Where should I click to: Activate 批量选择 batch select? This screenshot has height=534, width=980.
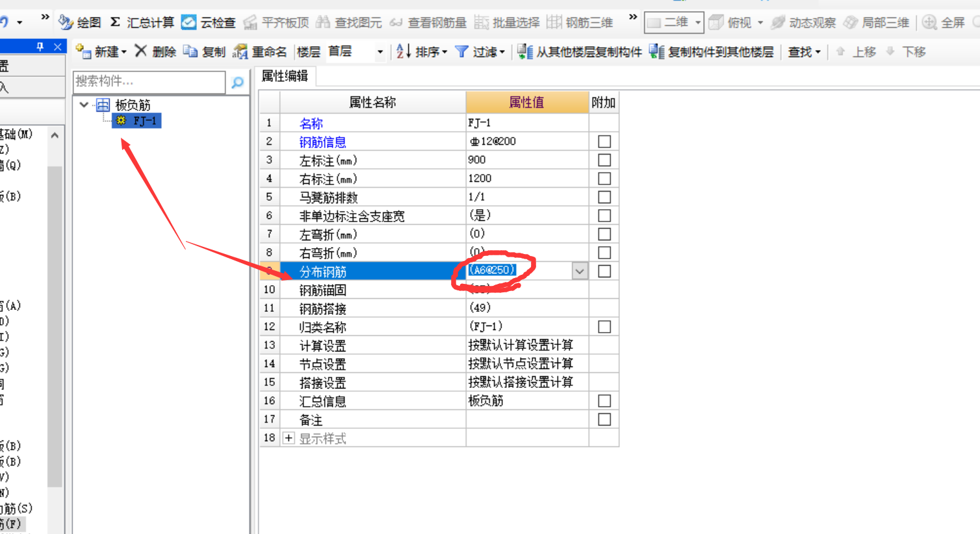507,23
